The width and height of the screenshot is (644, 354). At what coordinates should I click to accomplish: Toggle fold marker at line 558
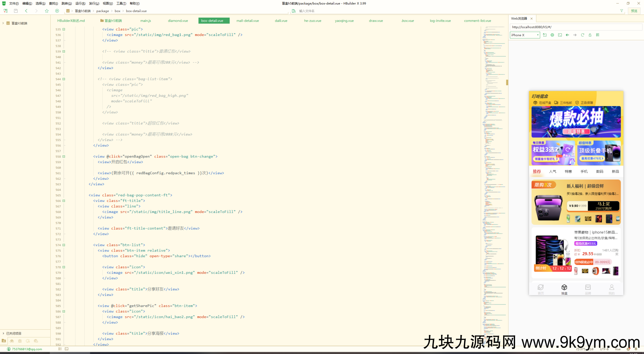tap(64, 157)
